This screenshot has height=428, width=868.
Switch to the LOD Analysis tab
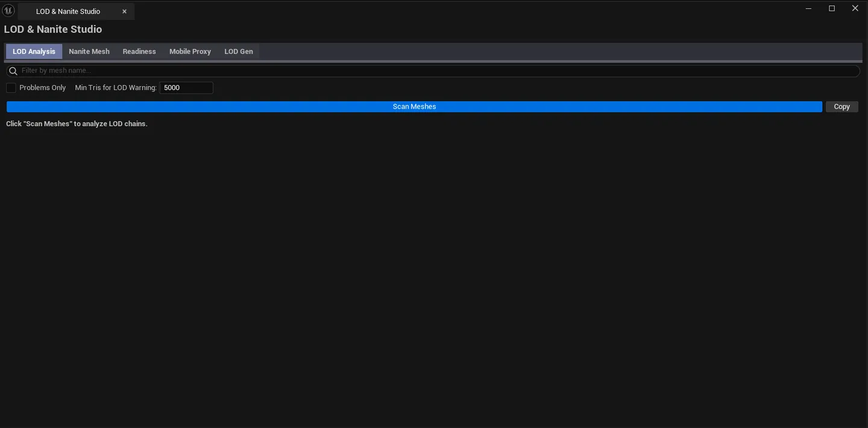(x=34, y=51)
